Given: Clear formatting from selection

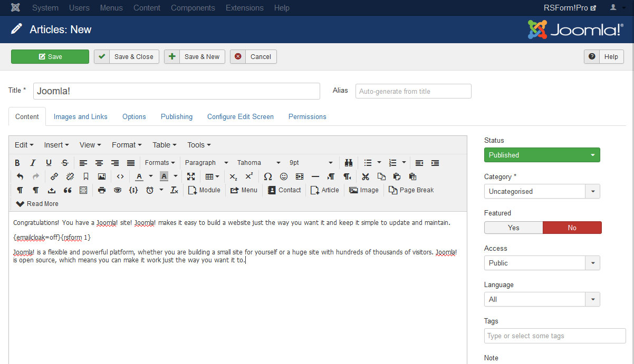Looking at the screenshot, I should coord(175,190).
